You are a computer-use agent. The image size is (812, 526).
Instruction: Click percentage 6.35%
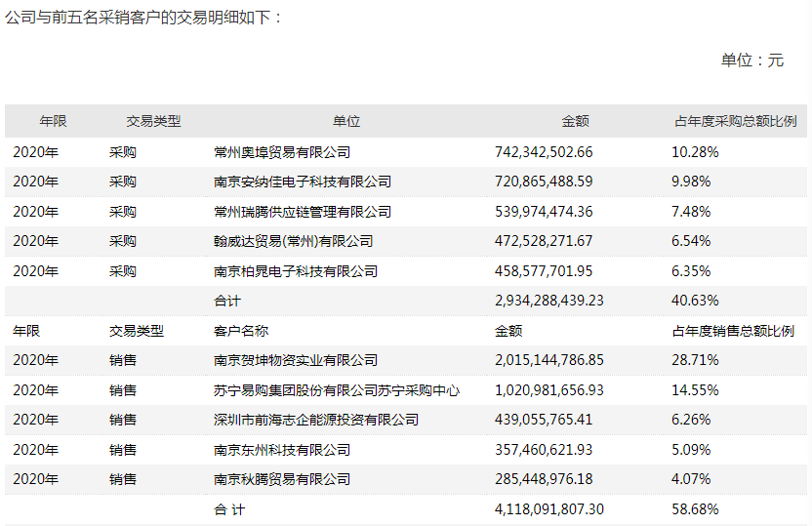(x=691, y=271)
